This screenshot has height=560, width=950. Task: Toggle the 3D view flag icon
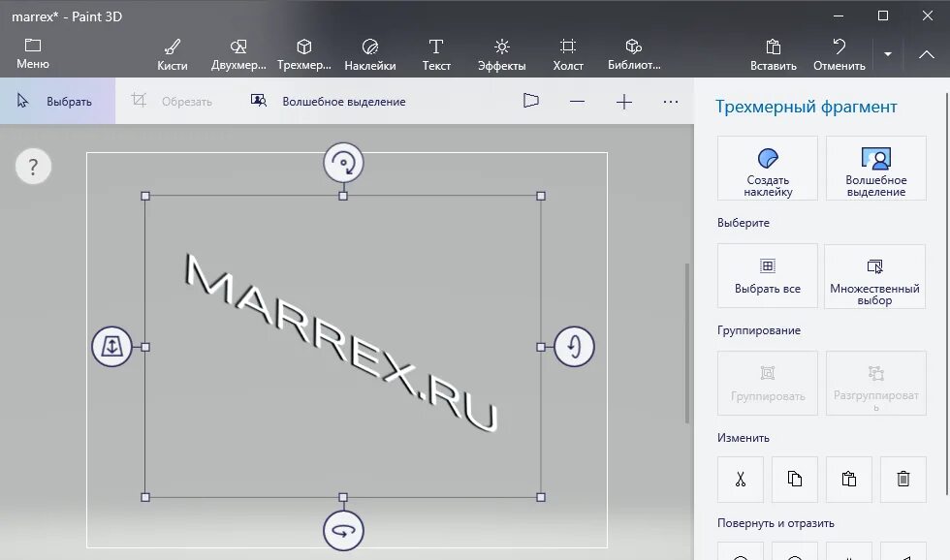click(x=531, y=101)
